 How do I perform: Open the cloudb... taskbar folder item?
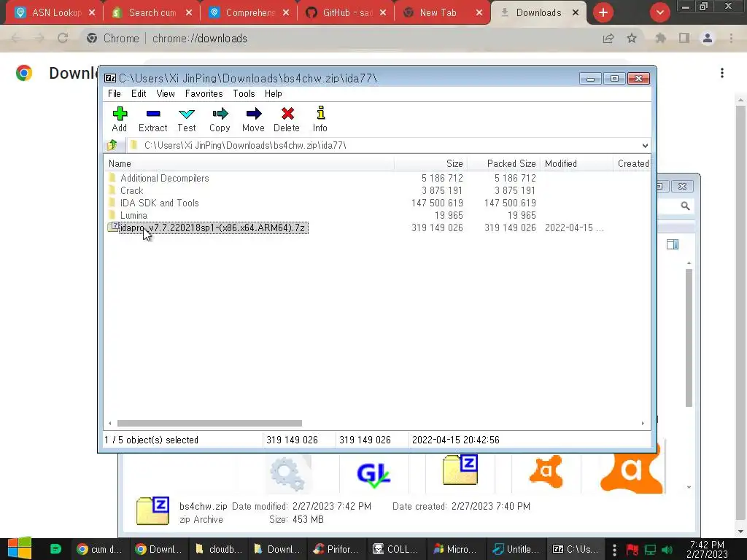pyautogui.click(x=219, y=549)
